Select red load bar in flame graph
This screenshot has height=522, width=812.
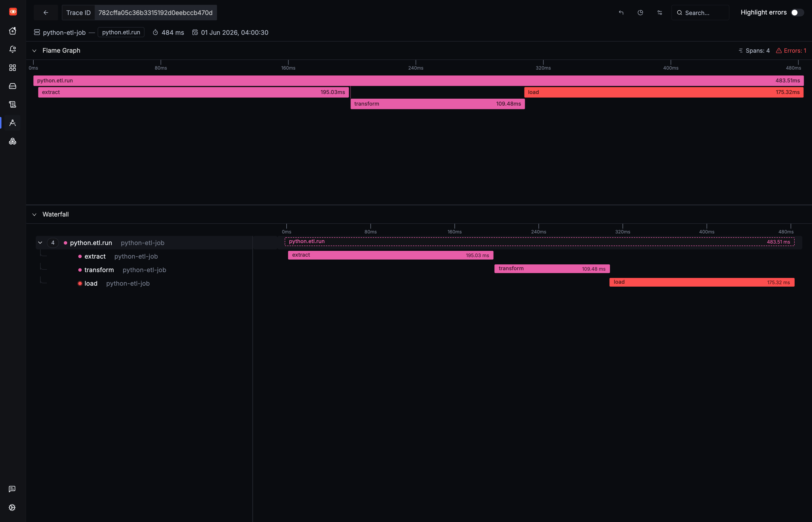click(x=664, y=92)
